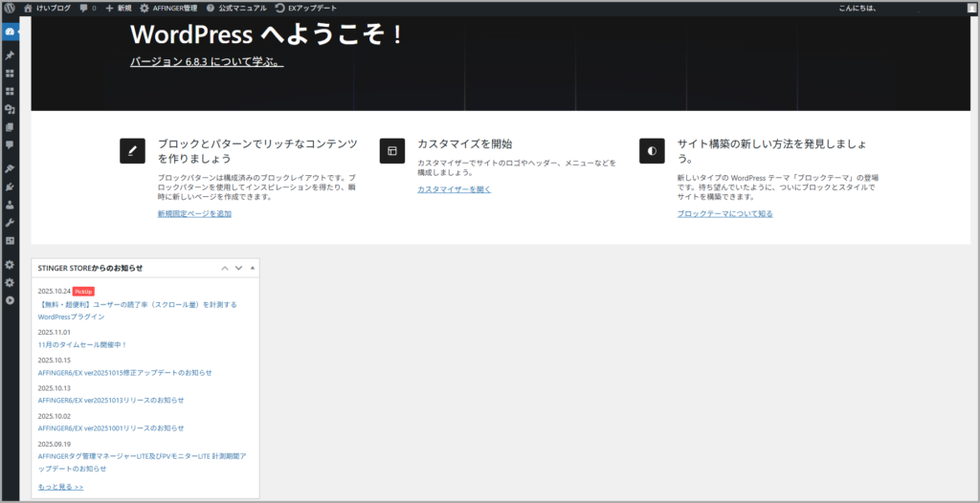Open the Comments speech bubble sidebar icon

pyautogui.click(x=10, y=145)
